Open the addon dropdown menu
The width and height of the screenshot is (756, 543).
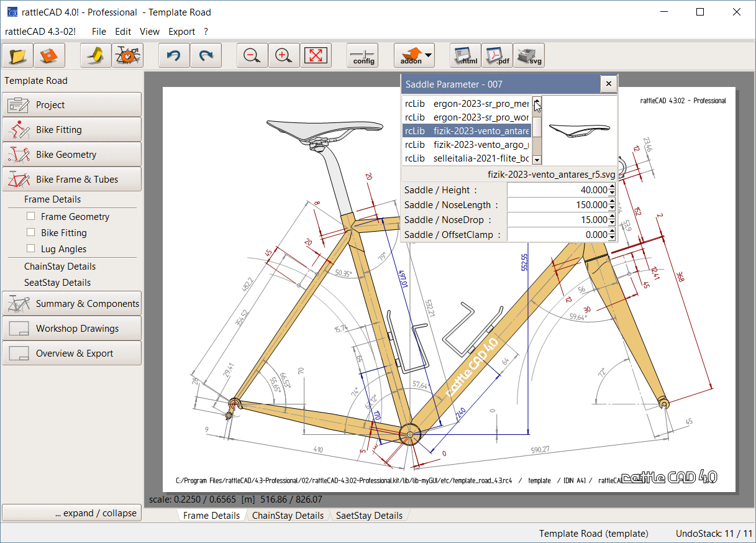[414, 55]
